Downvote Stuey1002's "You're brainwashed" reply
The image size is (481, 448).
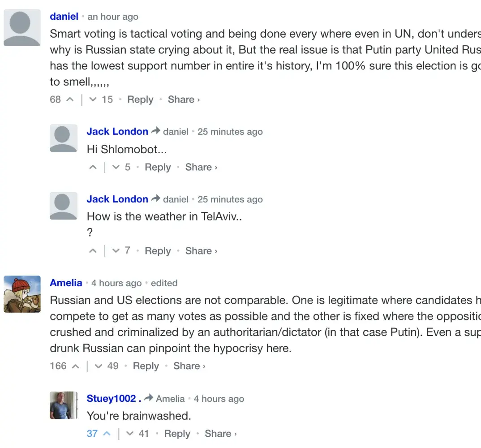click(x=130, y=434)
